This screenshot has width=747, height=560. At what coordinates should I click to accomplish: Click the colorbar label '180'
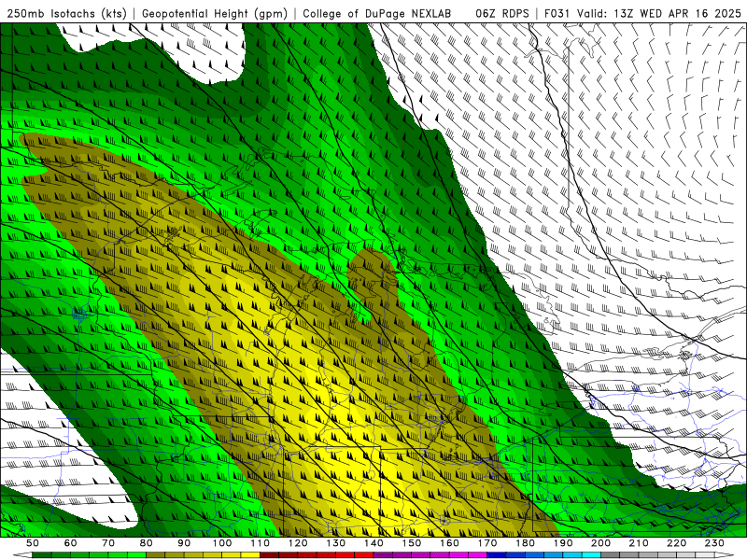tap(526, 543)
